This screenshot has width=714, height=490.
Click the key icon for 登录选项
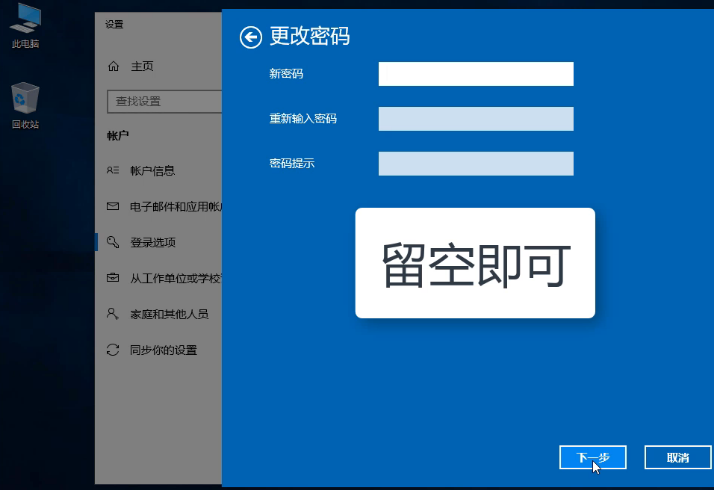tap(113, 242)
